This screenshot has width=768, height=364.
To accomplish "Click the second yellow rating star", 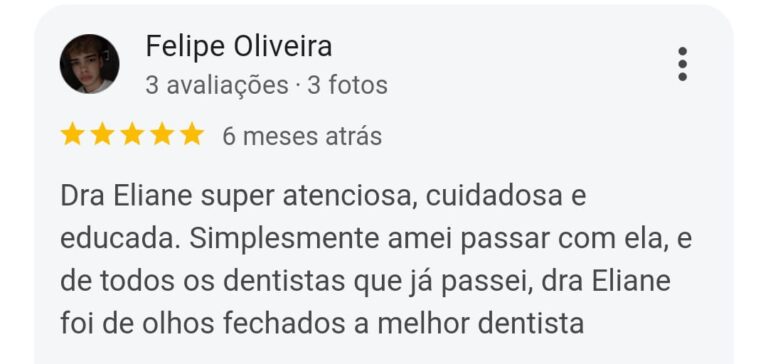I will click(x=102, y=135).
